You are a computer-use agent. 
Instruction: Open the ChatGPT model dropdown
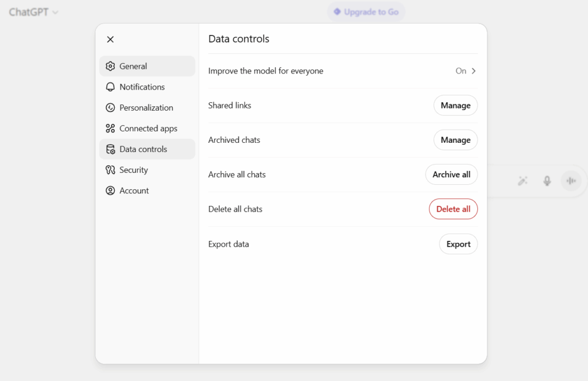coord(34,12)
